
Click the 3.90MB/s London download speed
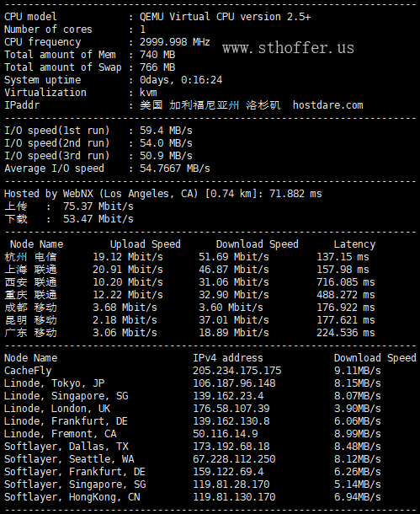[x=358, y=409]
